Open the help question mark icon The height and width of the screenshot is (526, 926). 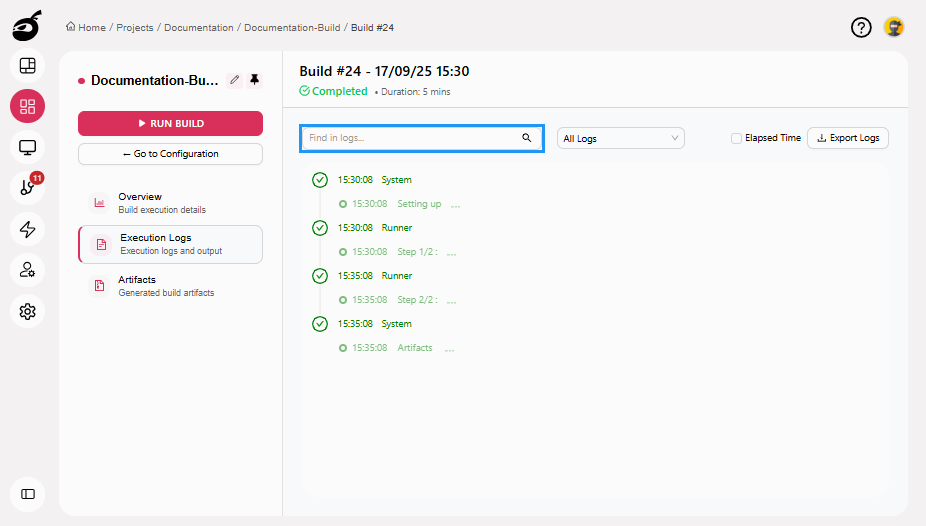point(861,27)
